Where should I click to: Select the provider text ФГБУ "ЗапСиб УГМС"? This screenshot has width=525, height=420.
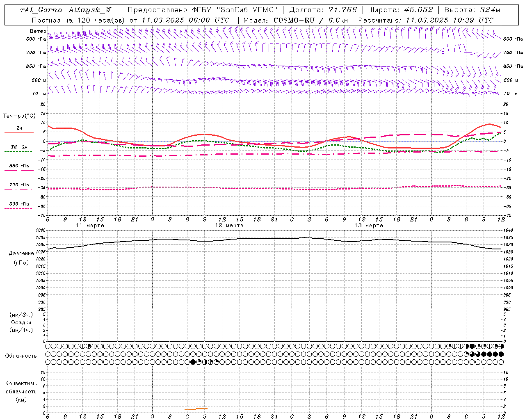coord(234,10)
